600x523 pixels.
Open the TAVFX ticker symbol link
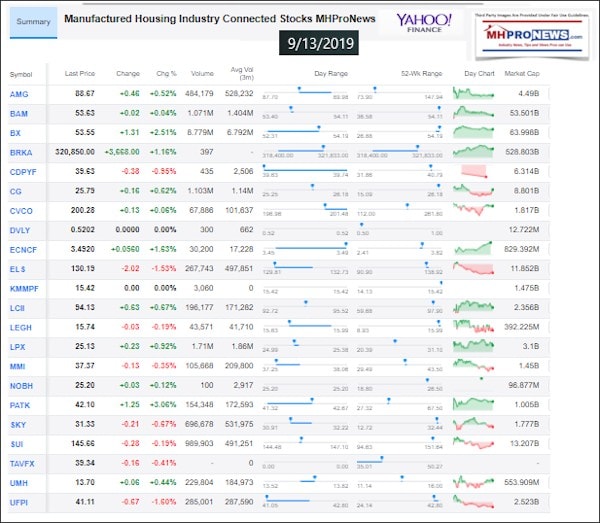click(x=22, y=464)
